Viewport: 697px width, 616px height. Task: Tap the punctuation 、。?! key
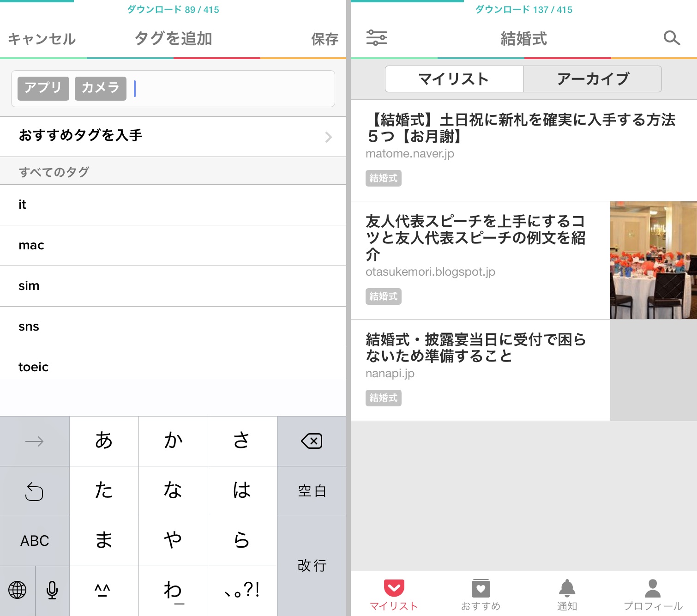(242, 591)
